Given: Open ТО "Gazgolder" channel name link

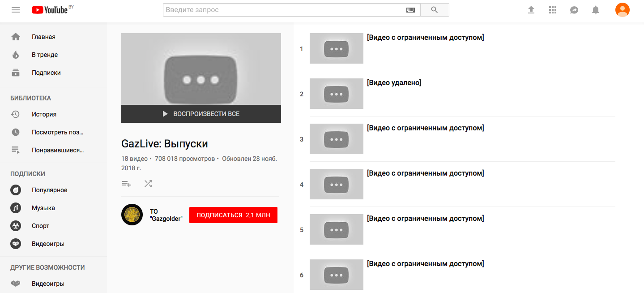Looking at the screenshot, I should 166,215.
